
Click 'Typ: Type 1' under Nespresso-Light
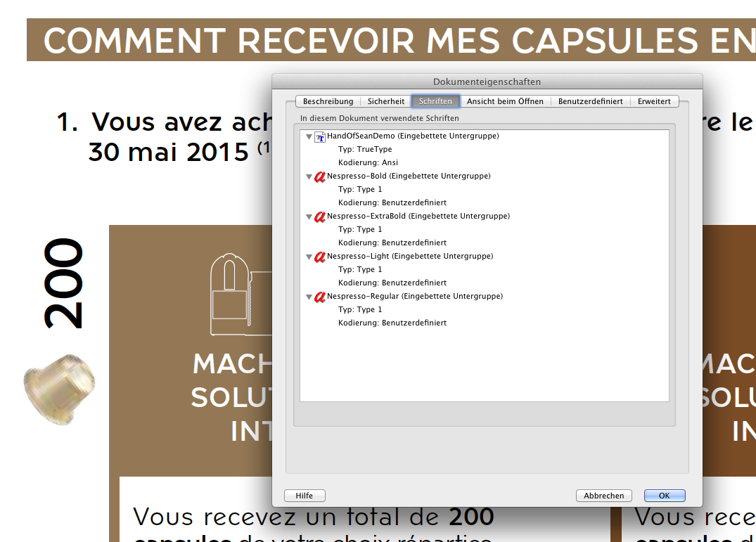(359, 269)
